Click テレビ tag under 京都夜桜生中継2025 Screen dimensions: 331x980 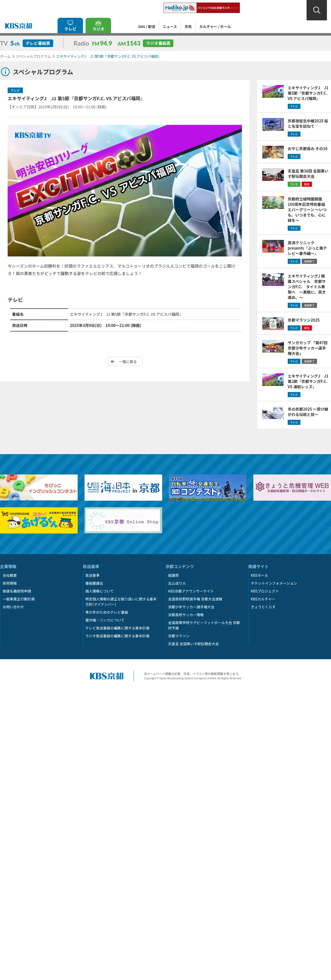(x=294, y=134)
